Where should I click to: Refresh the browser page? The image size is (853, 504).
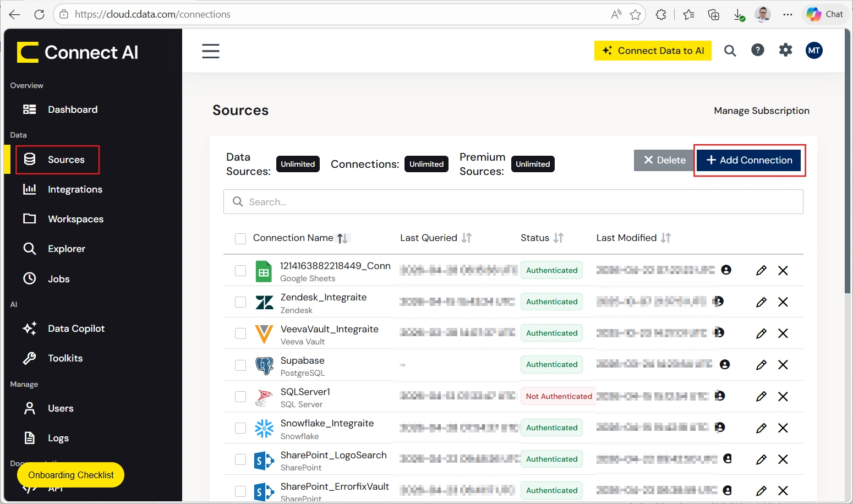[x=39, y=14]
